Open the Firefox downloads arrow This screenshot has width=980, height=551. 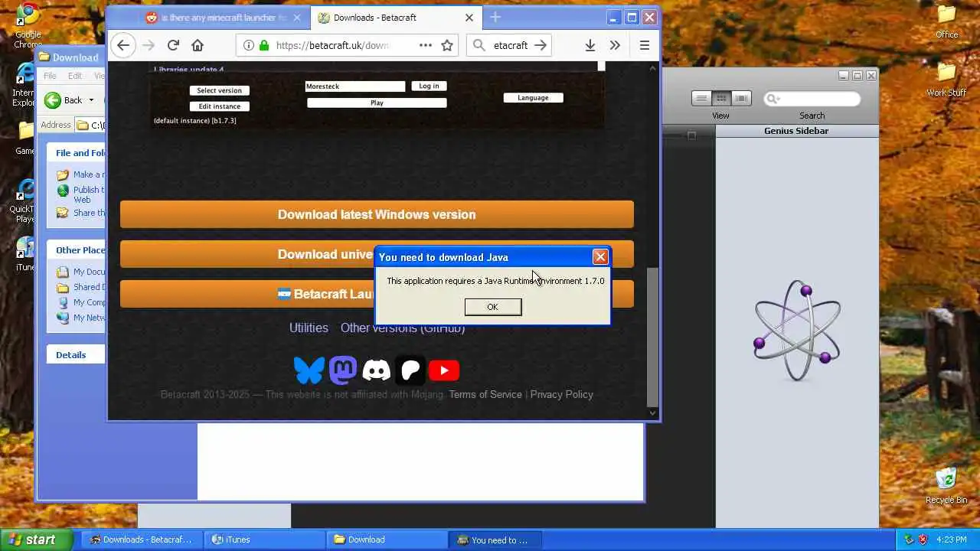[x=590, y=45]
